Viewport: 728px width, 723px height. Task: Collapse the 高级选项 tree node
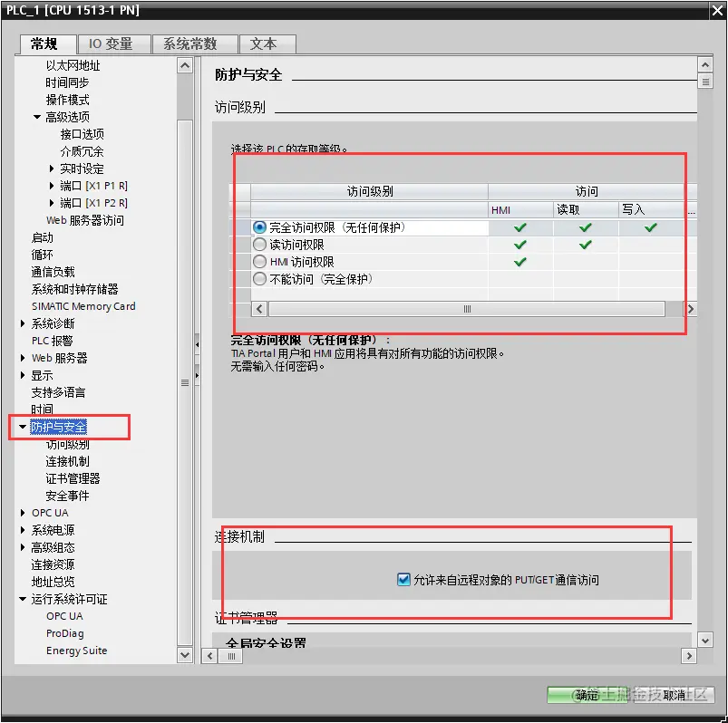tap(36, 116)
